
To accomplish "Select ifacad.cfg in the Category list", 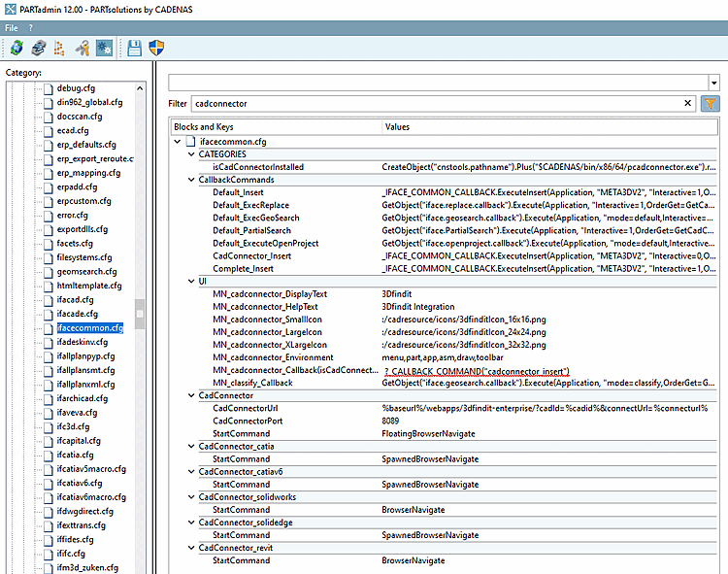I will [77, 300].
